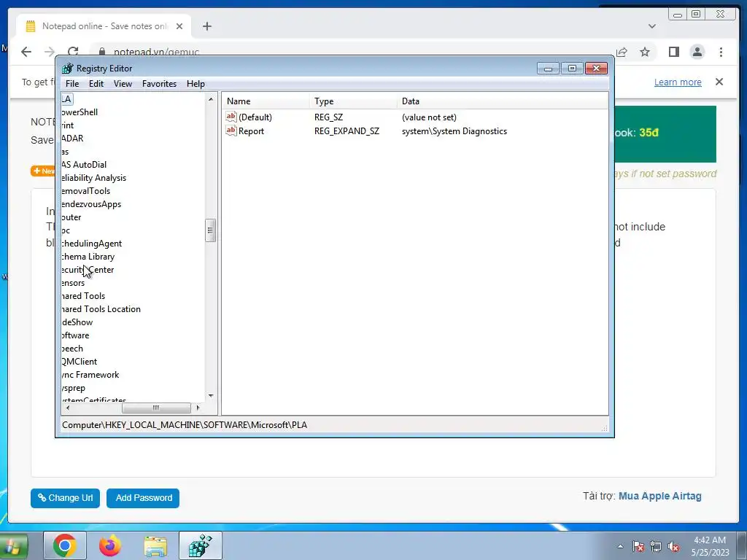Open the File menu in Registry Editor

coord(72,84)
